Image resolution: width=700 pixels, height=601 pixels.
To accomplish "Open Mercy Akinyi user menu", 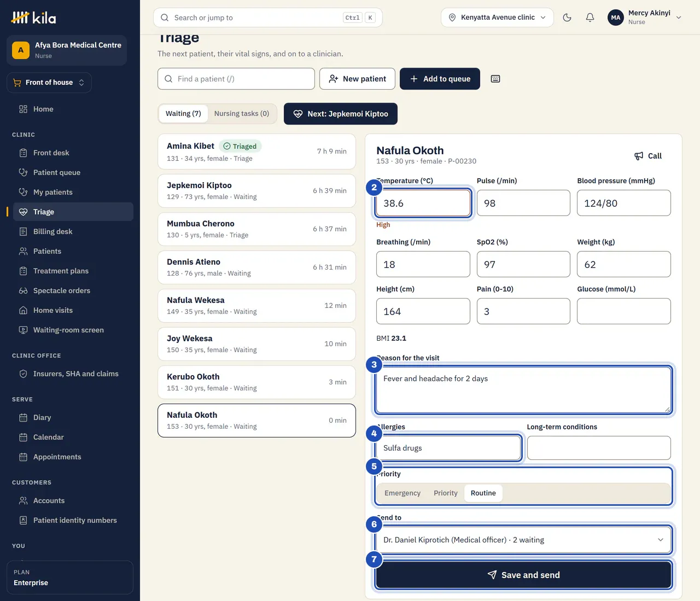I will point(645,17).
